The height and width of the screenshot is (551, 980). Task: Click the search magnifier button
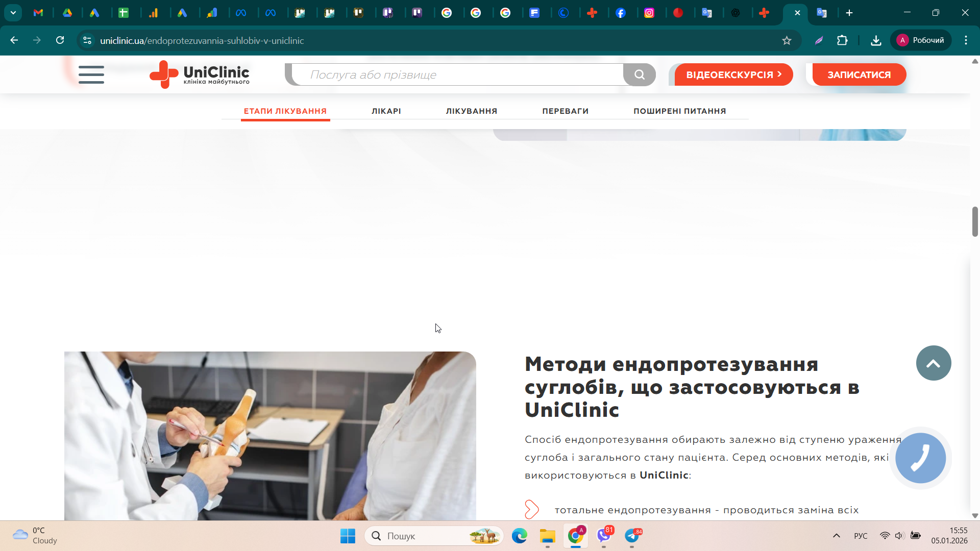pos(639,75)
